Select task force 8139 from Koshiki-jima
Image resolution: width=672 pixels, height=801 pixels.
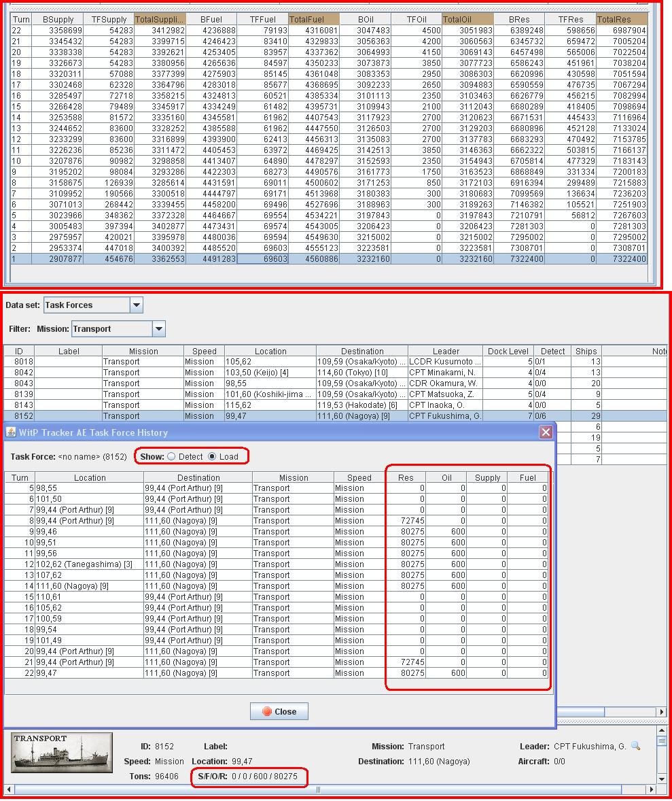pyautogui.click(x=336, y=394)
